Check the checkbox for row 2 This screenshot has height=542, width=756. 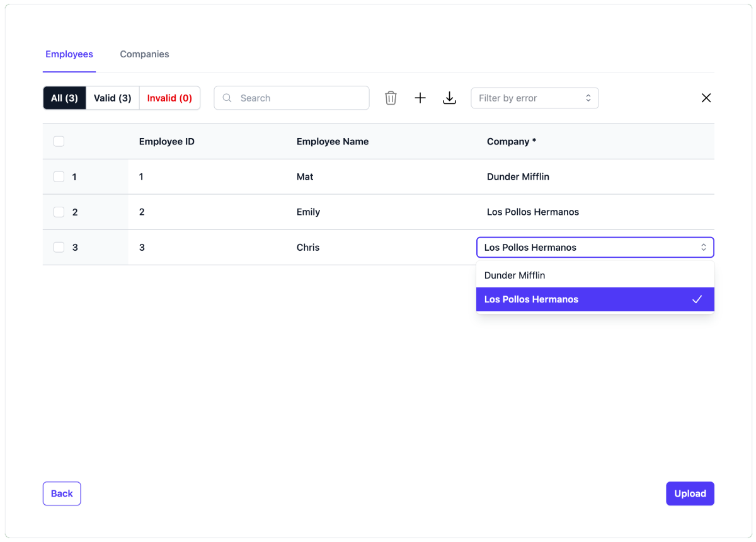[x=59, y=212]
